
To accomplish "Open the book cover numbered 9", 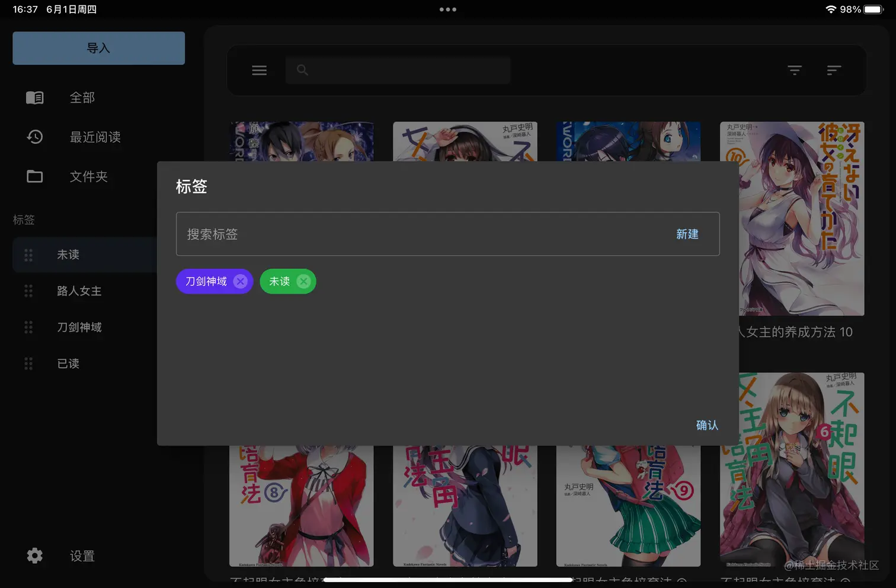I will (x=628, y=506).
